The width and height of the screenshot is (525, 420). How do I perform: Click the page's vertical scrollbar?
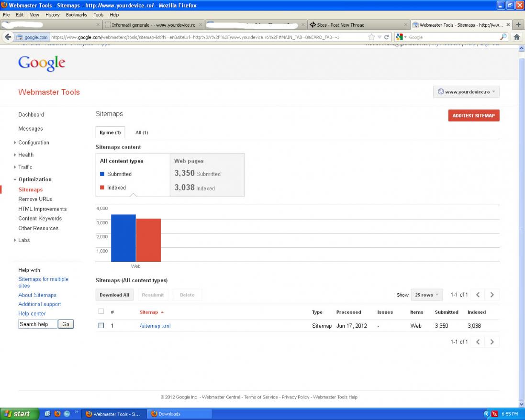point(521,226)
